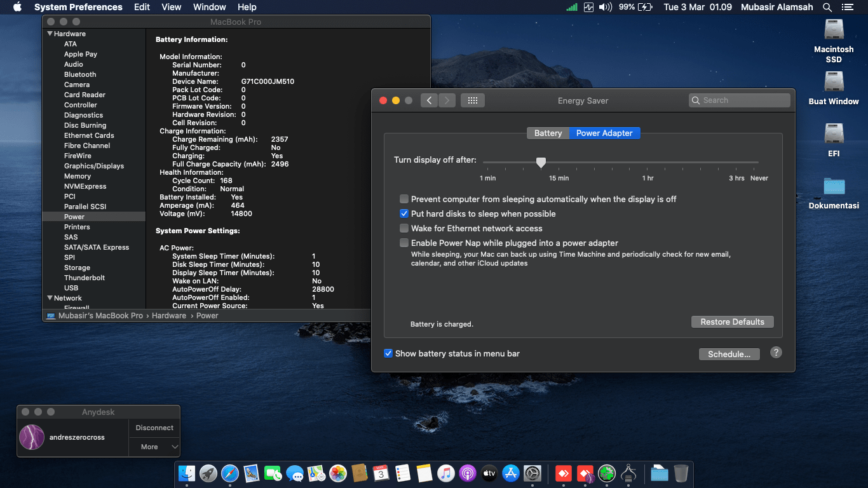Viewport: 868px width, 488px height.
Task: Click AnyDesk Dock icon with purple avatar badge
Action: click(x=585, y=473)
